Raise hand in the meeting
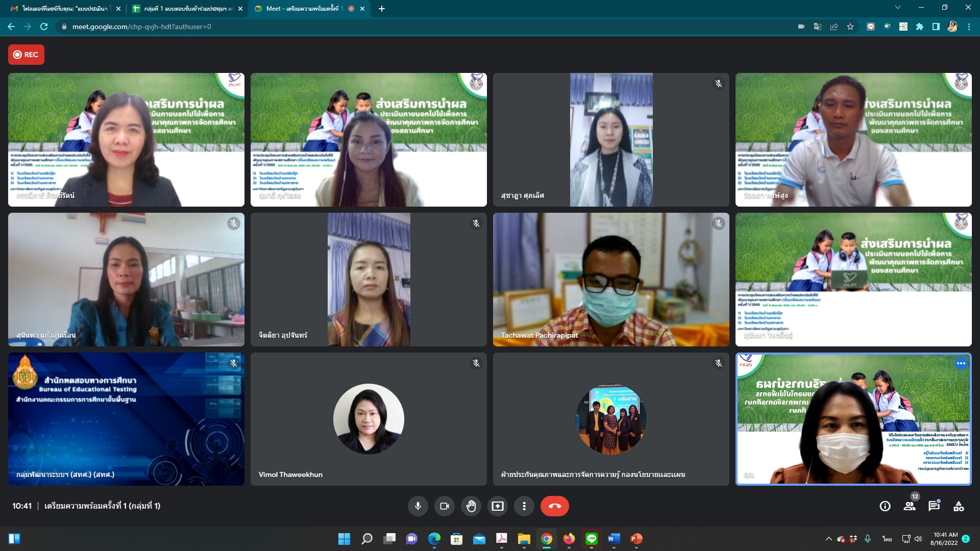This screenshot has height=551, width=980. [471, 506]
